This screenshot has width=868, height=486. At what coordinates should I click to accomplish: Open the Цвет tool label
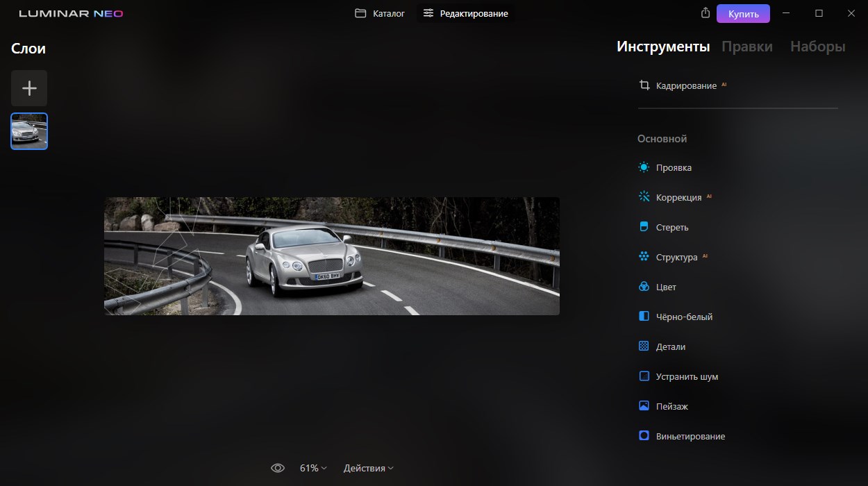click(666, 287)
